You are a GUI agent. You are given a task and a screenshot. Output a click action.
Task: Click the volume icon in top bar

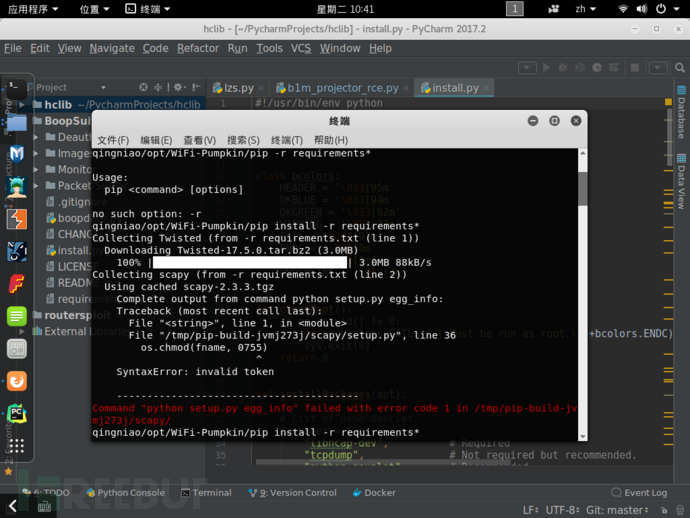point(642,9)
